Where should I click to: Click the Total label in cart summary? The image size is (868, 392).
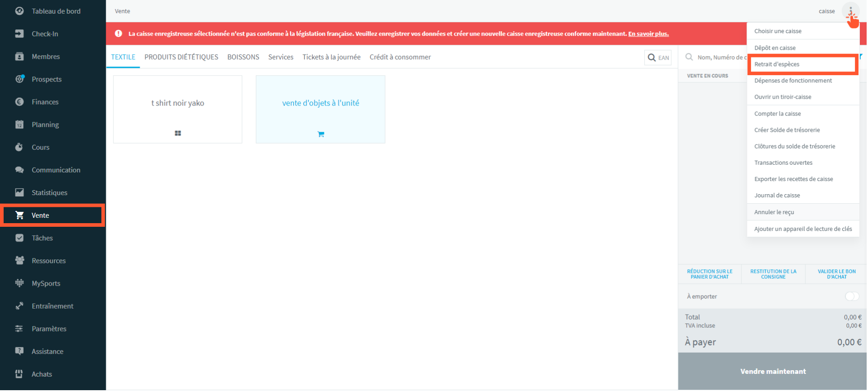(x=692, y=317)
